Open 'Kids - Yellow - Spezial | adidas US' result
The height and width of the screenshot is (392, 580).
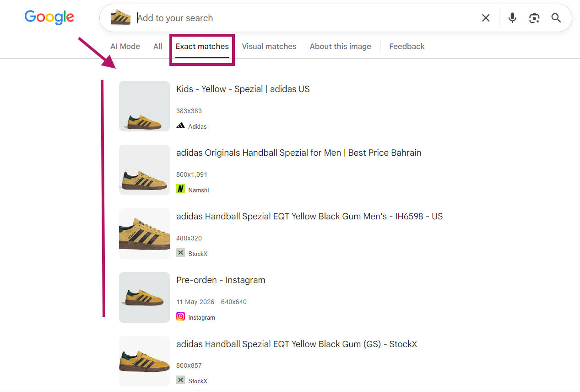[x=243, y=89]
